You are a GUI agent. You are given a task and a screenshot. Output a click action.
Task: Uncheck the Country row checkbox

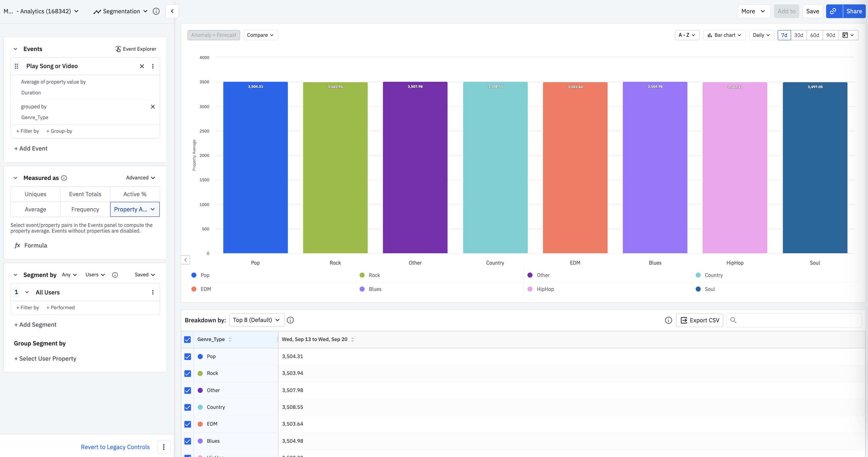(188, 407)
